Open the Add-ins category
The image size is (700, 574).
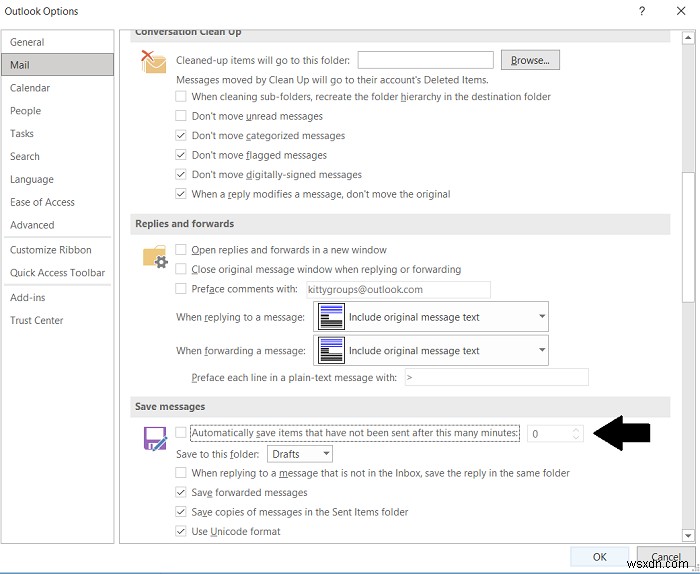pos(58,297)
